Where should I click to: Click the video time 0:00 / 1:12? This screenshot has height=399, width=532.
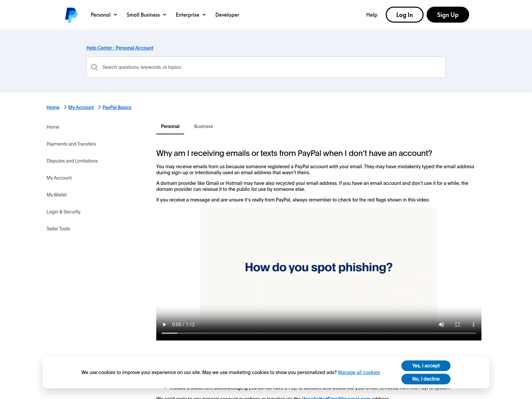point(183,325)
